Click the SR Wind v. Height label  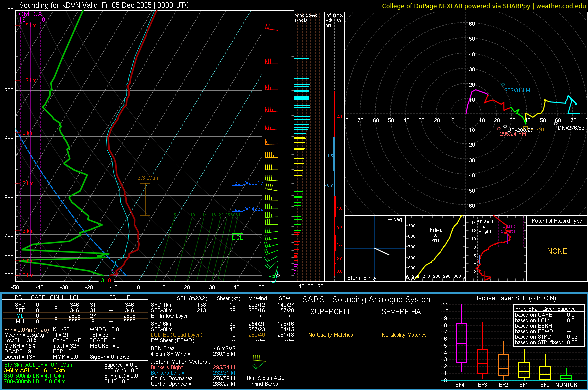485,227
